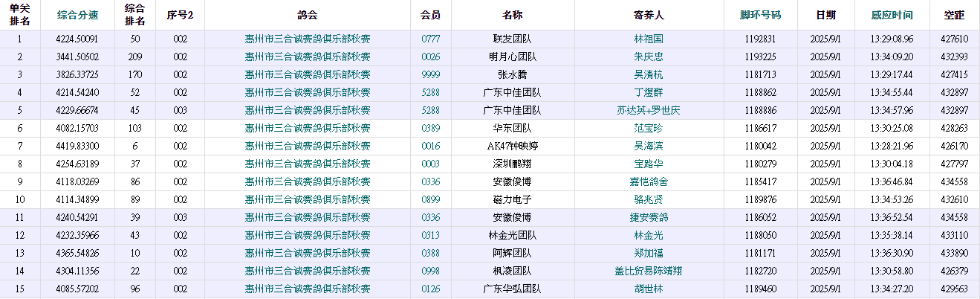Sort table by 感应时间 header
Viewport: 980px width, 299px height.
[x=893, y=15]
